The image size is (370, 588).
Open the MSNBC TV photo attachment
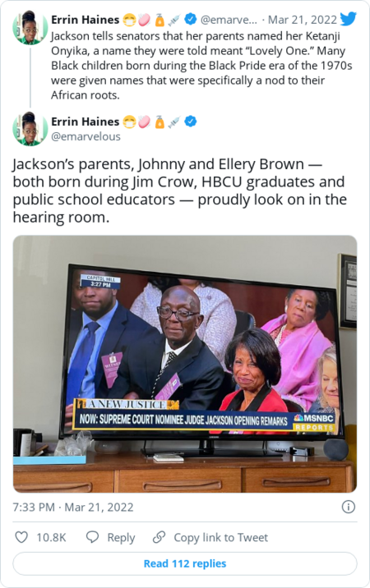click(185, 364)
